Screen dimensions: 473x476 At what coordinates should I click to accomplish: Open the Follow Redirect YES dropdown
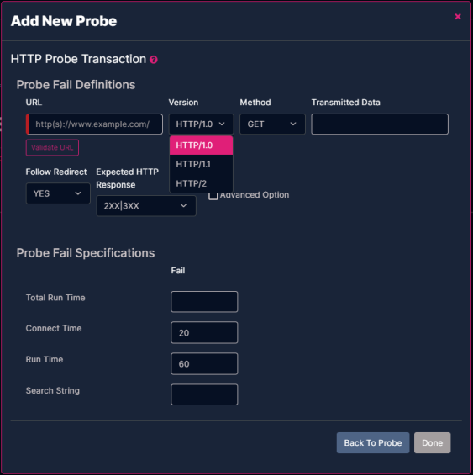(58, 193)
